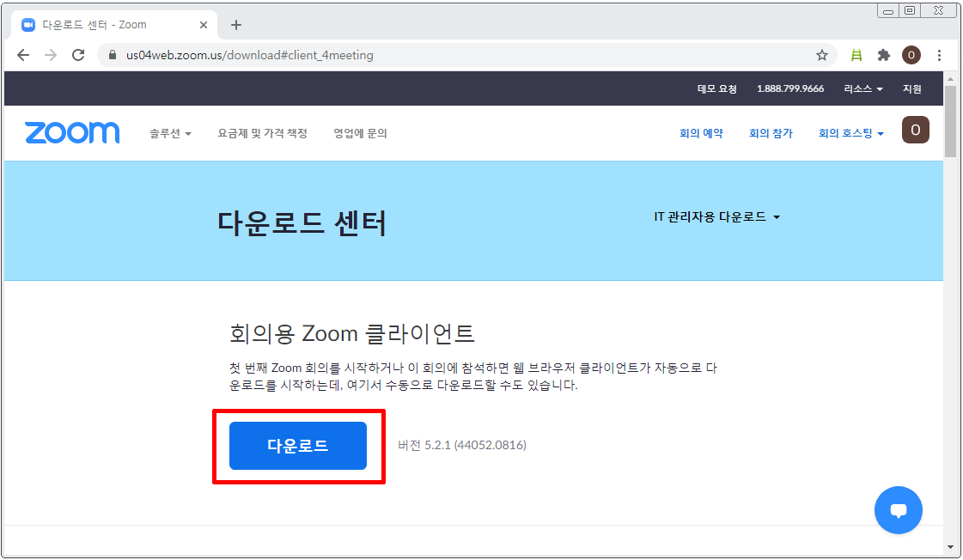Screen dimensions: 963x560
Task: Open a new browser tab
Action: coord(236,25)
